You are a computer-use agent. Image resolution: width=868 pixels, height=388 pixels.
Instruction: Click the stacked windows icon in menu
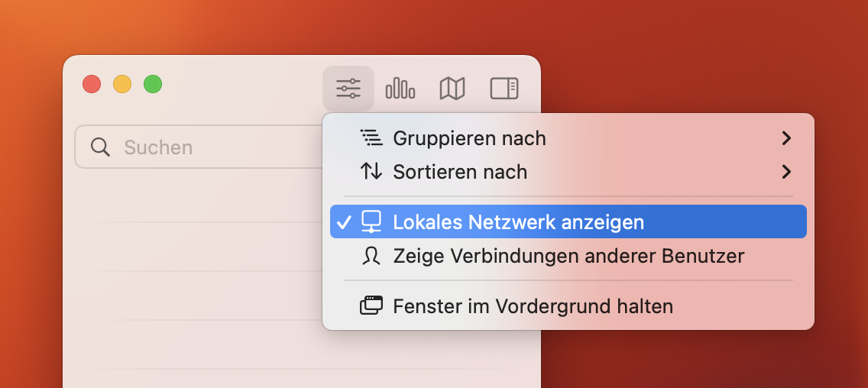[371, 306]
